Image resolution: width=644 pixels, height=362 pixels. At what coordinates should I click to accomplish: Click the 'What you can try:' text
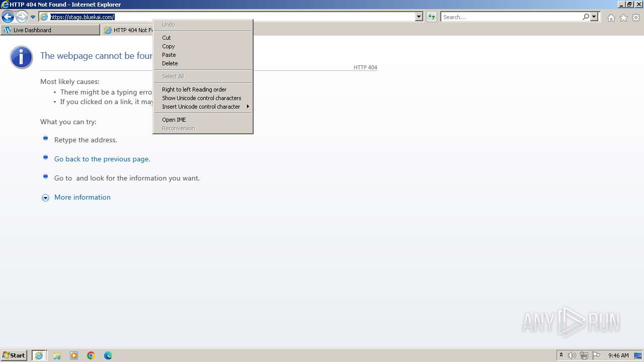68,122
